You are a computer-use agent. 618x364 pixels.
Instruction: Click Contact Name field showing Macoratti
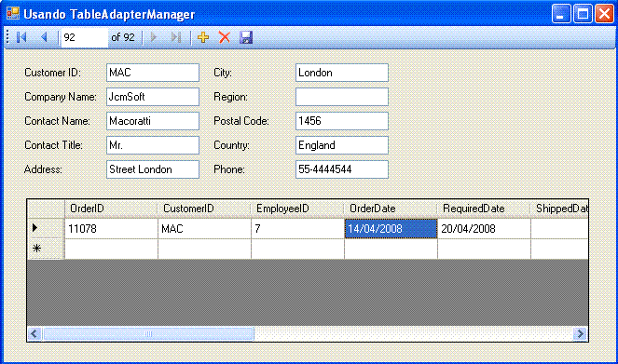click(x=153, y=121)
